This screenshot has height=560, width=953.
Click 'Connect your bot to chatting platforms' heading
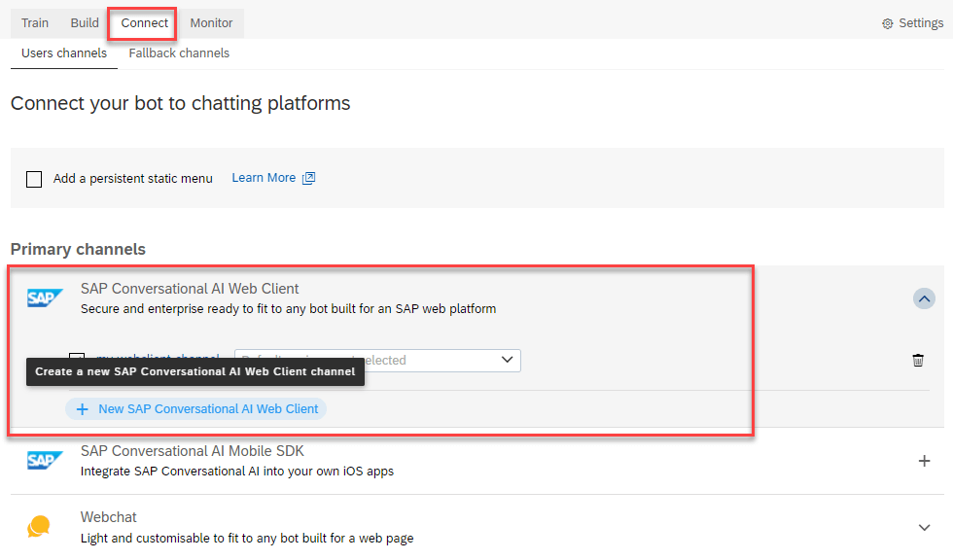coord(181,104)
